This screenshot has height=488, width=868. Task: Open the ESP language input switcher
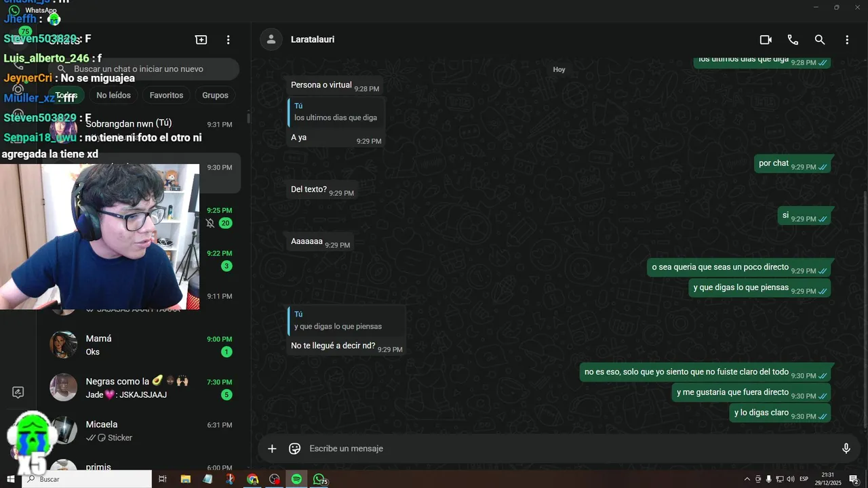(x=804, y=479)
